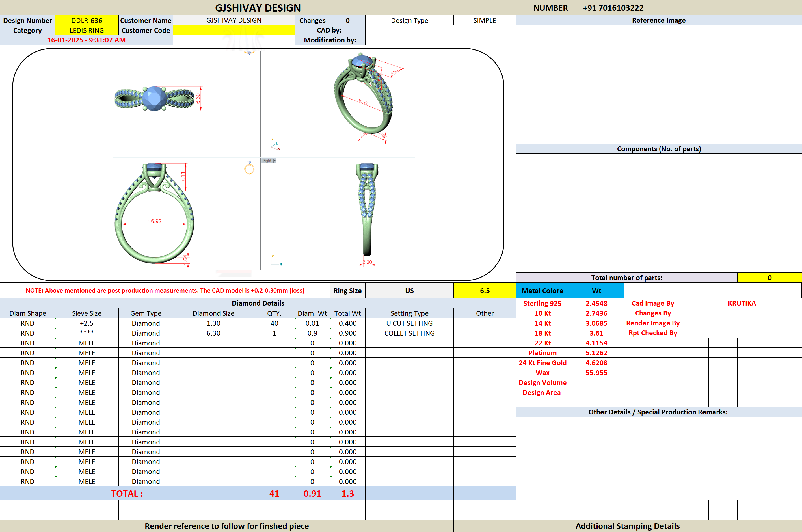802x532 pixels.
Task: Select the Total Wt cell 0.400
Action: pyautogui.click(x=347, y=323)
